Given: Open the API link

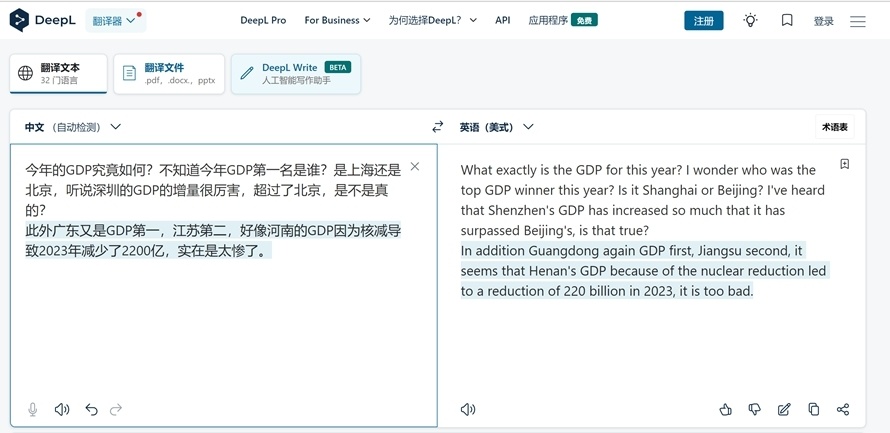Looking at the screenshot, I should 502,20.
